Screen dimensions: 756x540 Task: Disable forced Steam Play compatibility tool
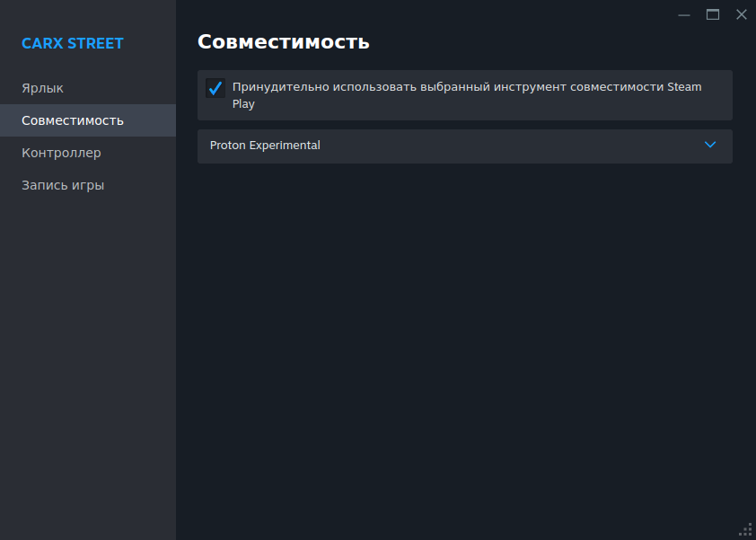pyautogui.click(x=215, y=88)
